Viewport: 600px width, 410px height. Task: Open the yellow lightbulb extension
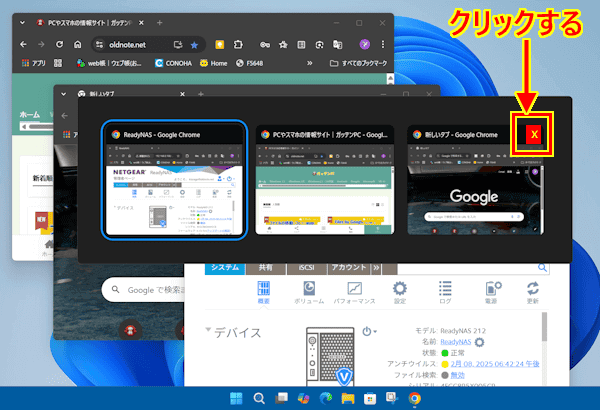click(x=220, y=45)
